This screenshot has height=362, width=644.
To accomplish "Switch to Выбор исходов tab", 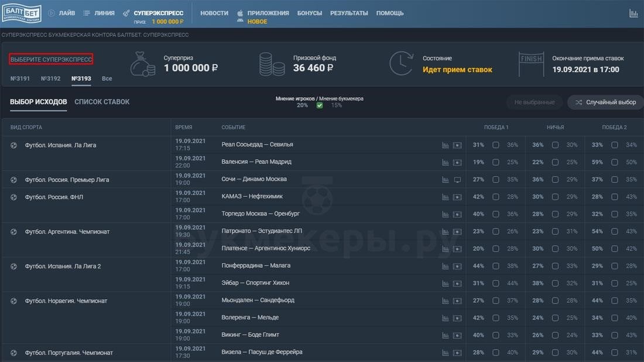I will (x=38, y=102).
